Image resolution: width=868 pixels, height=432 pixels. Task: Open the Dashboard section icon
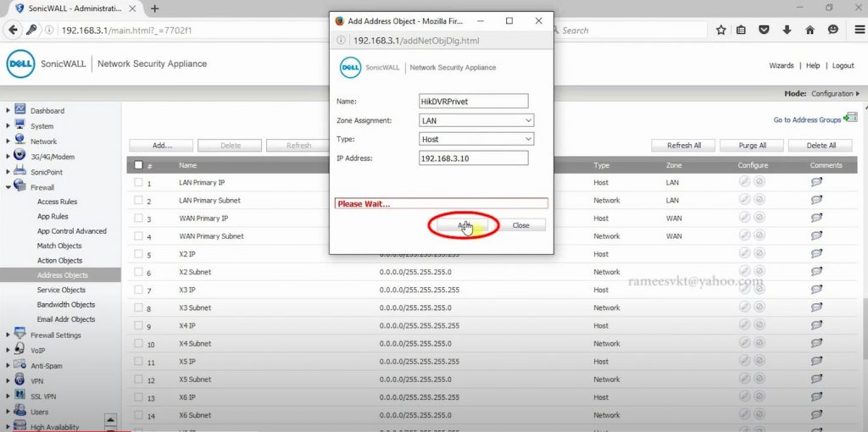tap(20, 109)
